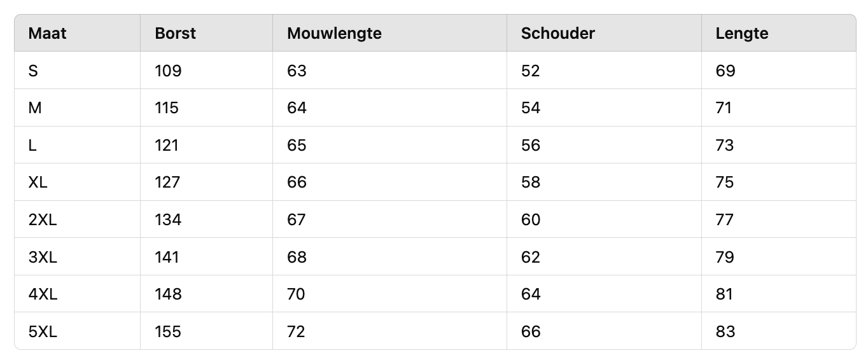This screenshot has width=868, height=360.
Task: Click Lengte value 81 in 4XL row
Action: pyautogui.click(x=724, y=294)
